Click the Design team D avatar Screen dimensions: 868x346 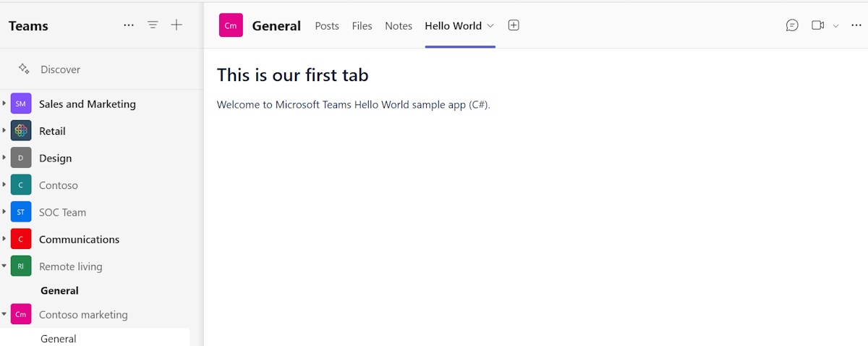pos(21,158)
